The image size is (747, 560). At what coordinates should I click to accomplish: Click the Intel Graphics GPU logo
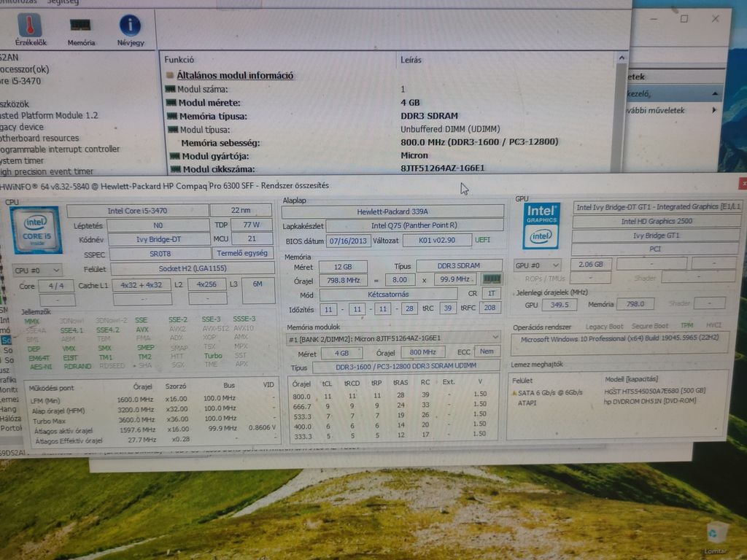(x=541, y=226)
